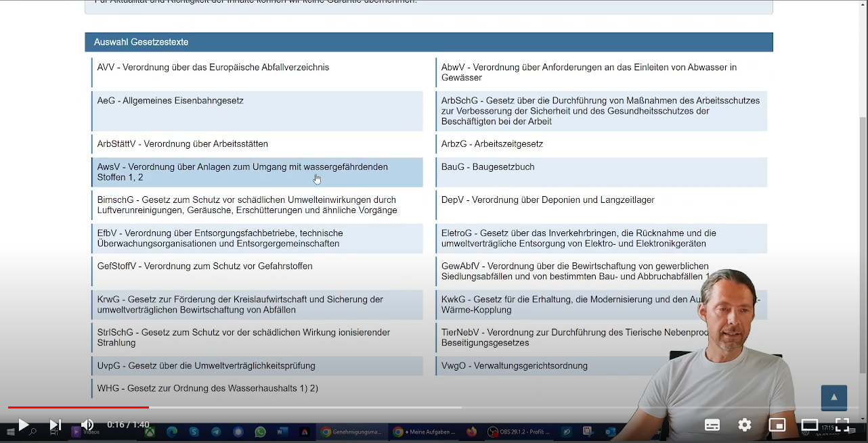The height and width of the screenshot is (443, 868).
Task: Enter theater mode for the video
Action: pyautogui.click(x=810, y=425)
